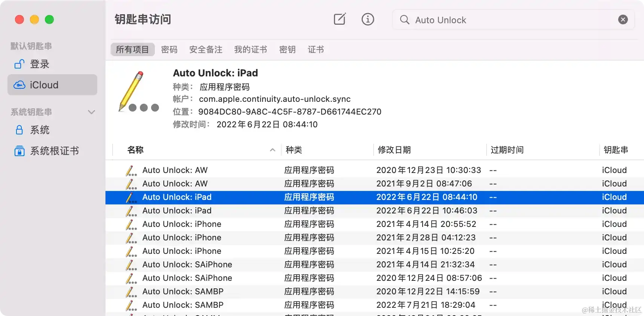Click the unlock icon beside 登录
The width and height of the screenshot is (644, 316).
(19, 64)
